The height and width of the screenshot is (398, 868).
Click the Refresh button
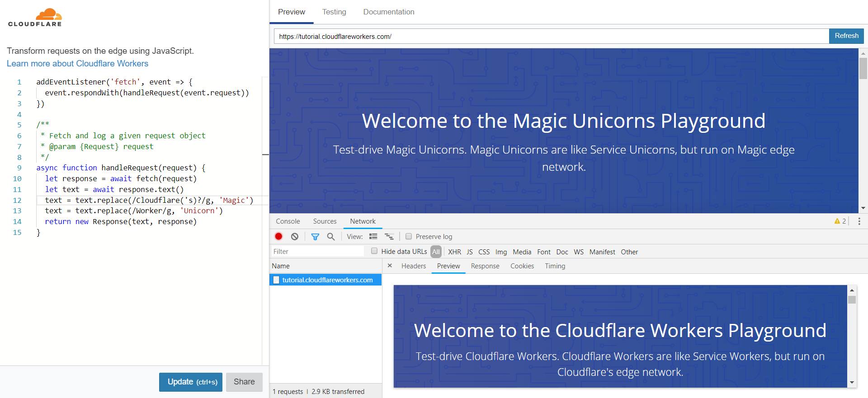coord(846,36)
